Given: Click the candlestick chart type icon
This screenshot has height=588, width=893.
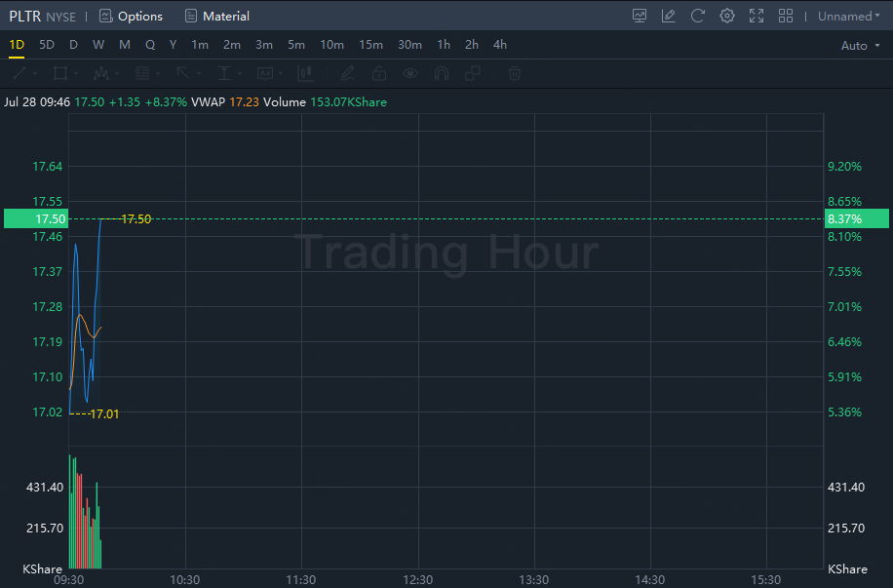Looking at the screenshot, I should click(306, 73).
